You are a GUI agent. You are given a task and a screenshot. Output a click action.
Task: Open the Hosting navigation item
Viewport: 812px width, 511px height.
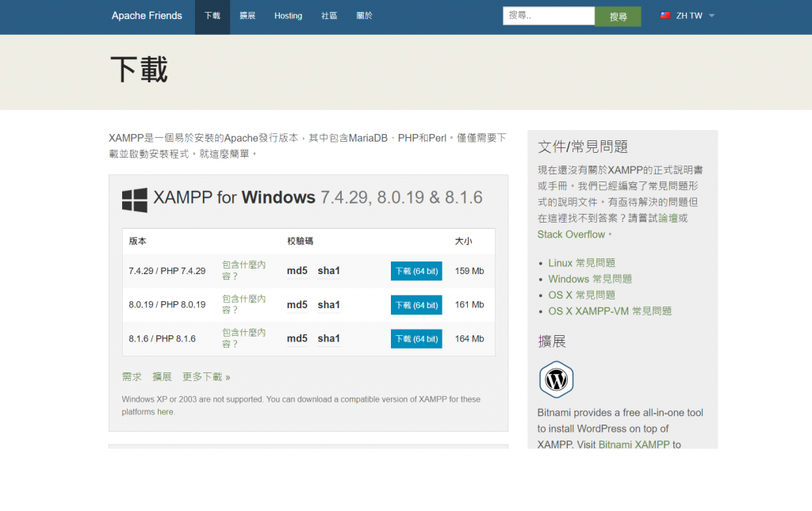pyautogui.click(x=288, y=17)
